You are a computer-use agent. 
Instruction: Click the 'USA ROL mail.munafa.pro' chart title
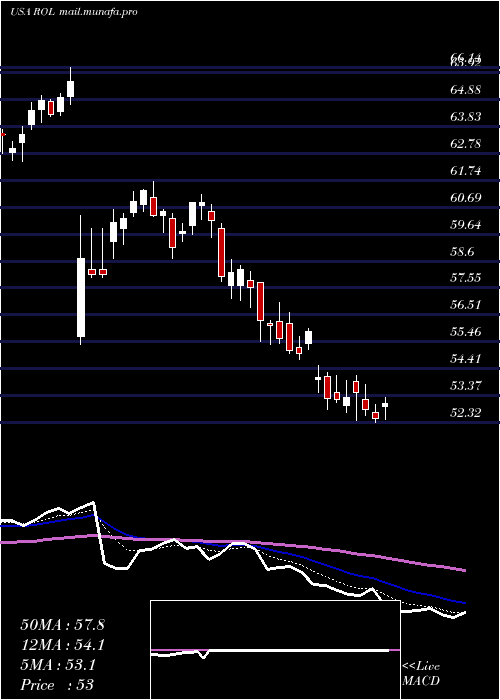74,12
